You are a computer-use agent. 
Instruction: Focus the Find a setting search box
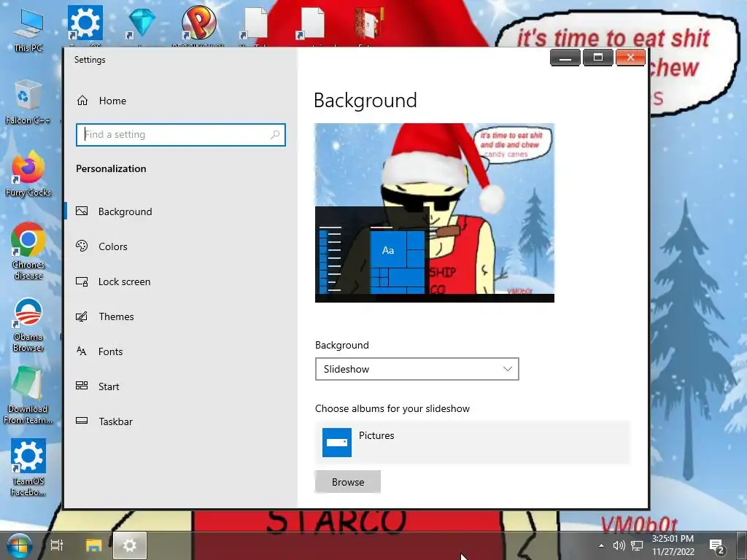181,135
